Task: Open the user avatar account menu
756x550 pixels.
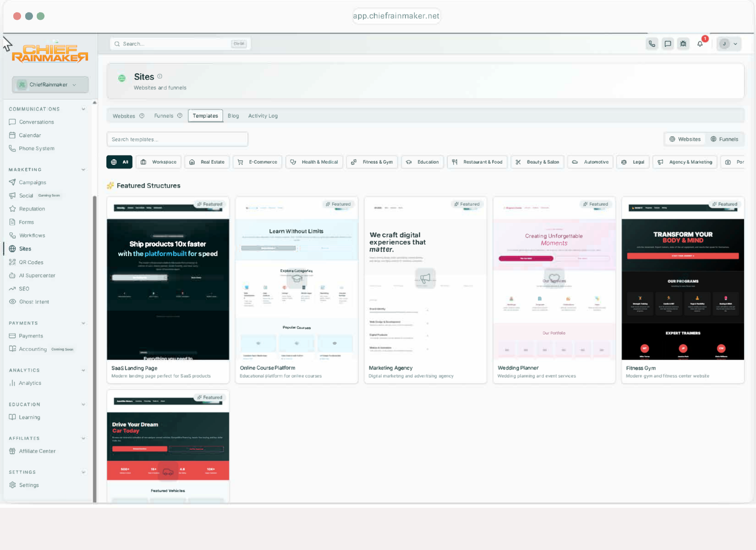Action: 729,44
